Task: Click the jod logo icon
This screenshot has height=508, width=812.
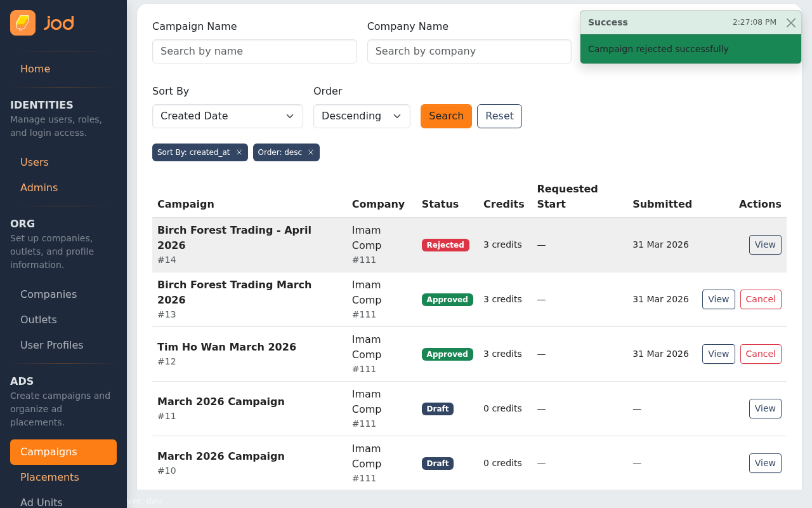Action: pyautogui.click(x=22, y=23)
